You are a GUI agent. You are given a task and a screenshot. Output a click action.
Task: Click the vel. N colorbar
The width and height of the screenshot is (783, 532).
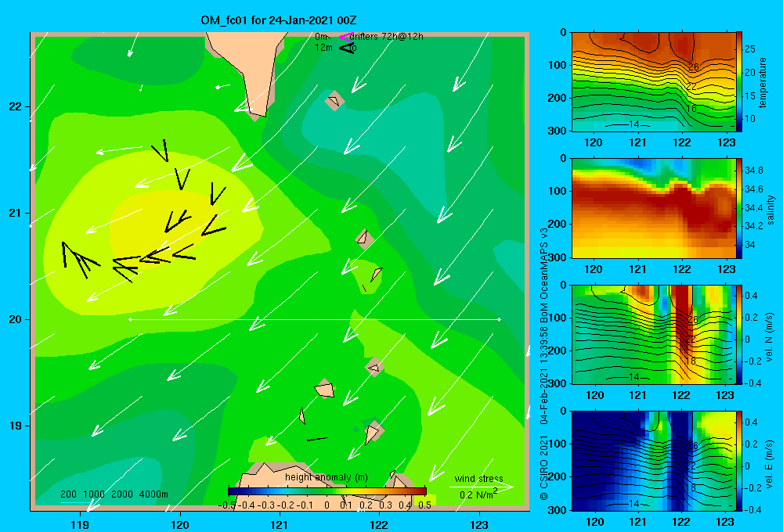click(x=739, y=334)
